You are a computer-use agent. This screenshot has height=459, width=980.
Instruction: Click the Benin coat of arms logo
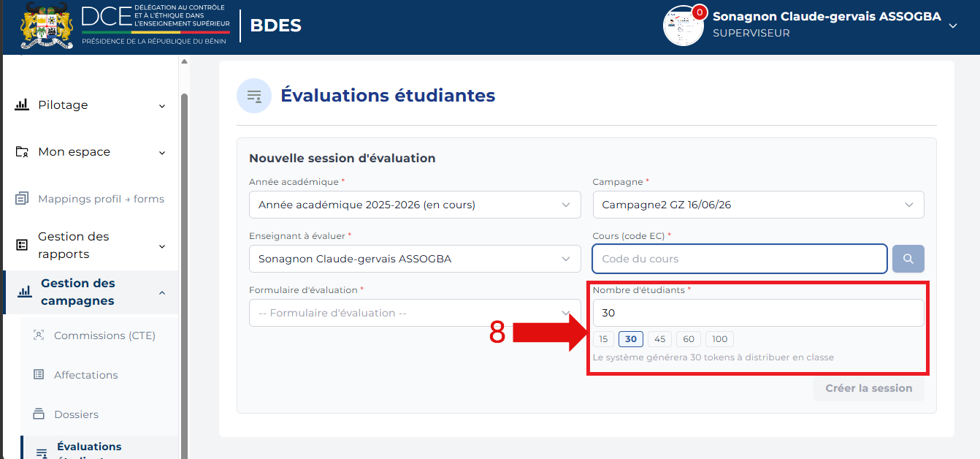point(47,26)
